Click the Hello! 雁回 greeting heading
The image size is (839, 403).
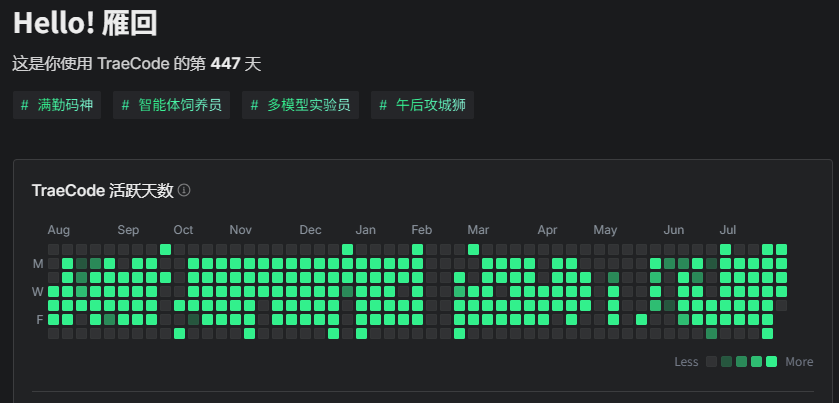pos(85,23)
